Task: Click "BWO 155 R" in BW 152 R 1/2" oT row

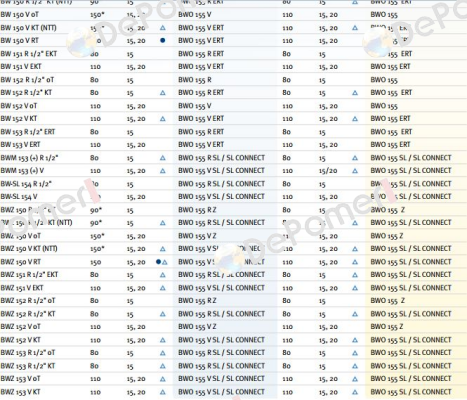Action: tap(195, 80)
